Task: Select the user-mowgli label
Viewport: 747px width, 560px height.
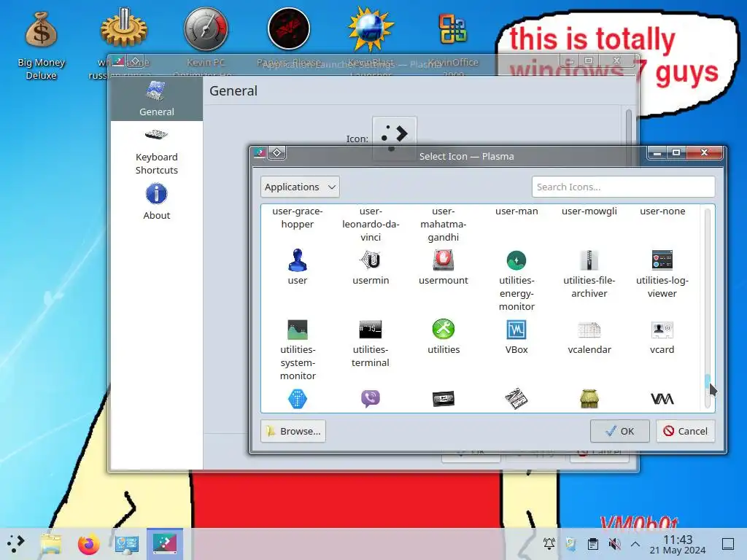Action: [589, 211]
